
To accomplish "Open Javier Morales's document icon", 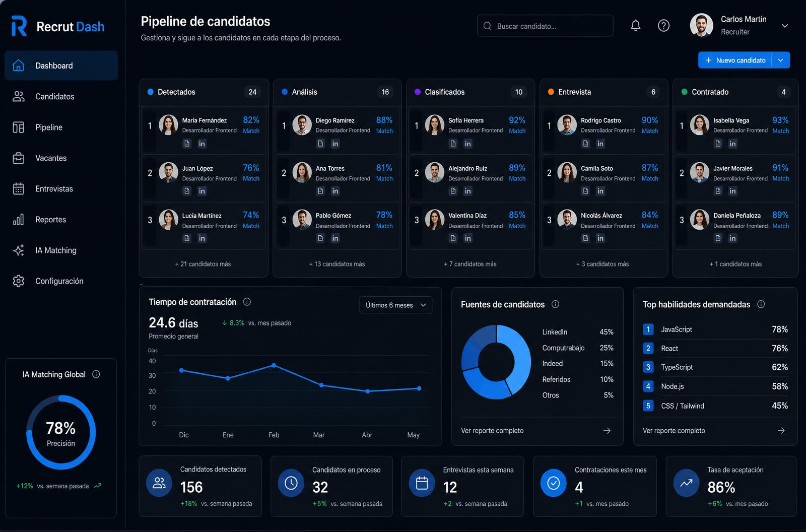I will point(718,191).
